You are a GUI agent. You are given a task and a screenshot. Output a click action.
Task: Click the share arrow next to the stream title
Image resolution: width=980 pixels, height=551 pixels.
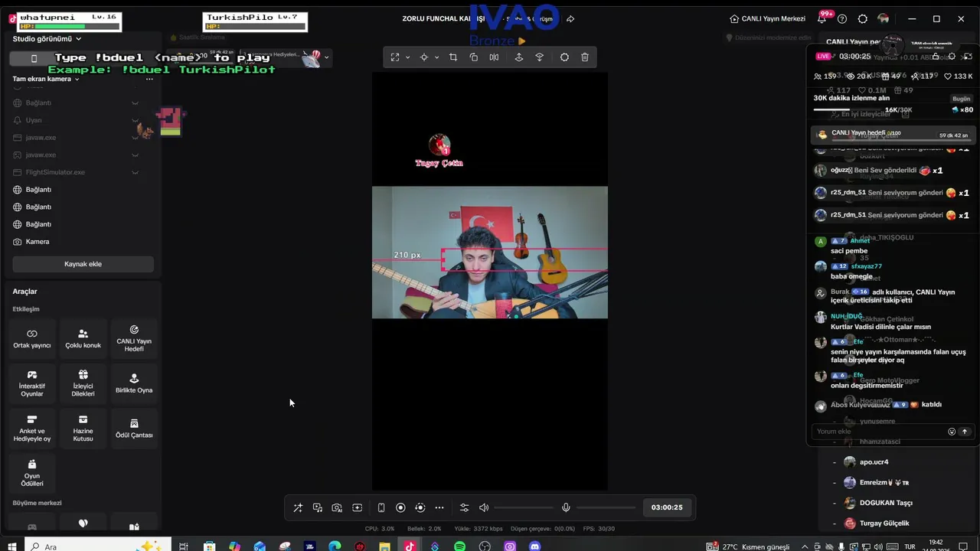click(x=570, y=19)
